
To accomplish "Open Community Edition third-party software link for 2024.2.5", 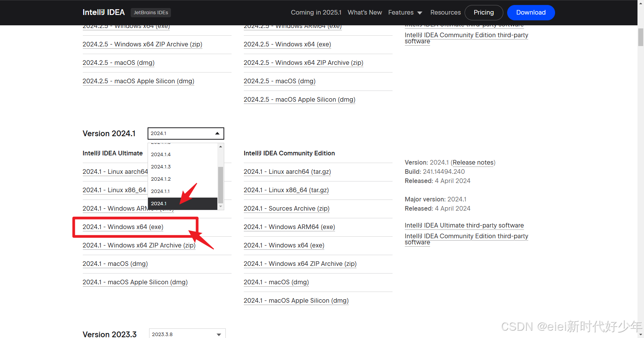I will 467,38.
